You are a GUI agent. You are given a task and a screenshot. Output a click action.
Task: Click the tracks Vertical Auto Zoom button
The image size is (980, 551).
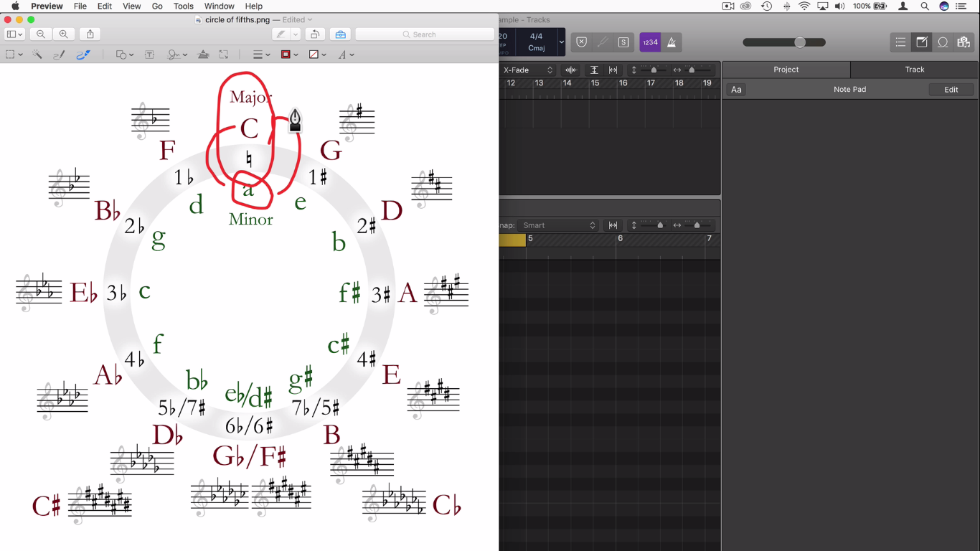tap(594, 70)
